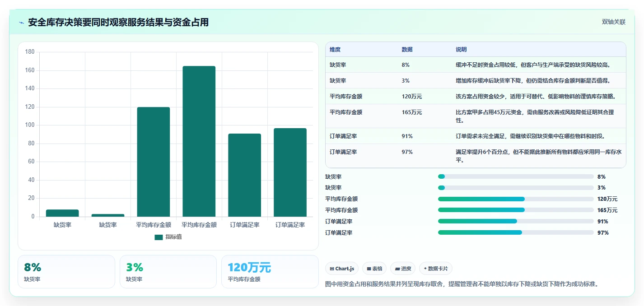Select the 97% cell in the table

coord(407,152)
